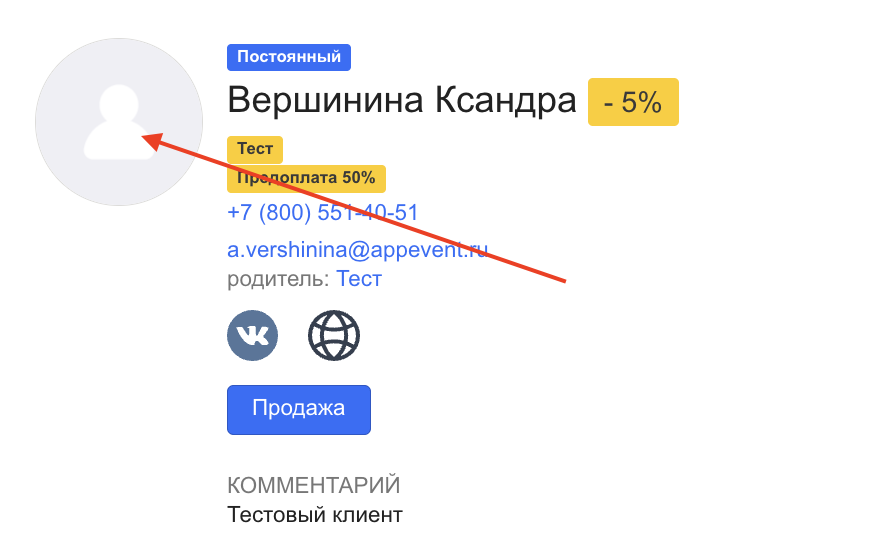This screenshot has height=556, width=870.
Task: Click the person silhouette avatar icon
Action: click(118, 122)
